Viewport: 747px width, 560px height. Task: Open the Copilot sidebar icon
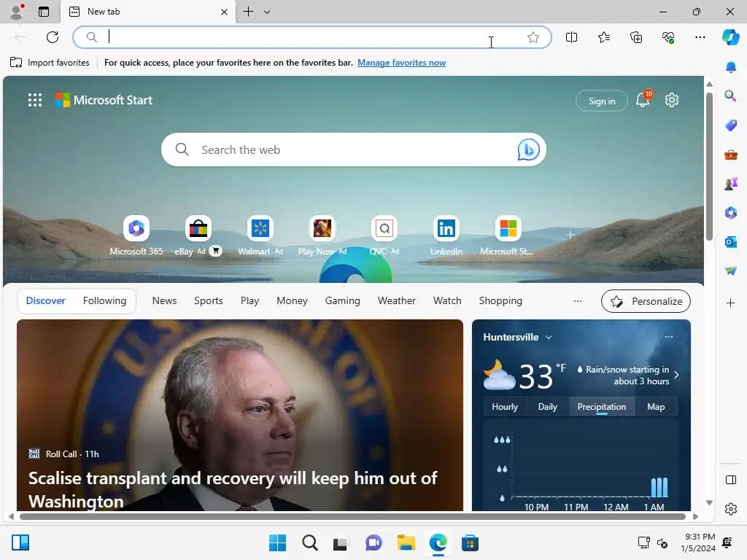[x=730, y=37]
